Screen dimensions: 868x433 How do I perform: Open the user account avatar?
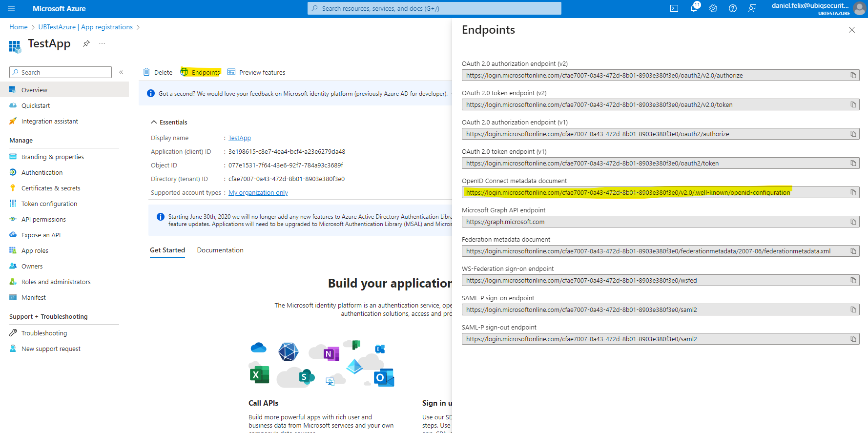pos(859,8)
